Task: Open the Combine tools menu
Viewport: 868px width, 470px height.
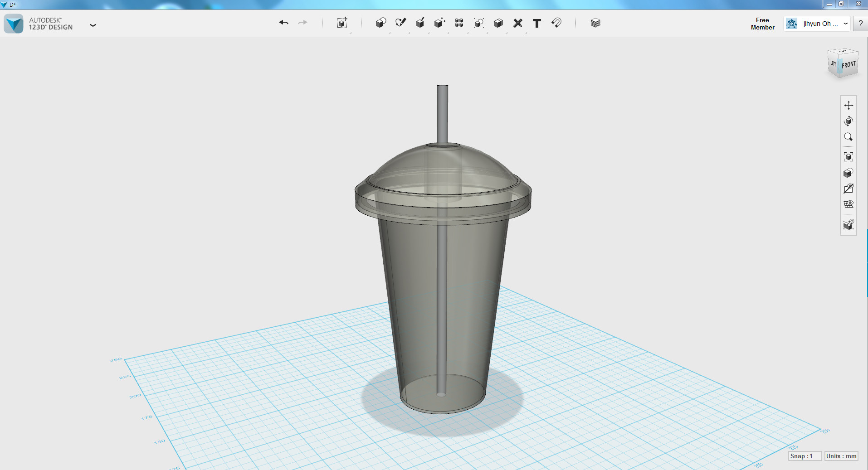Action: (x=498, y=23)
